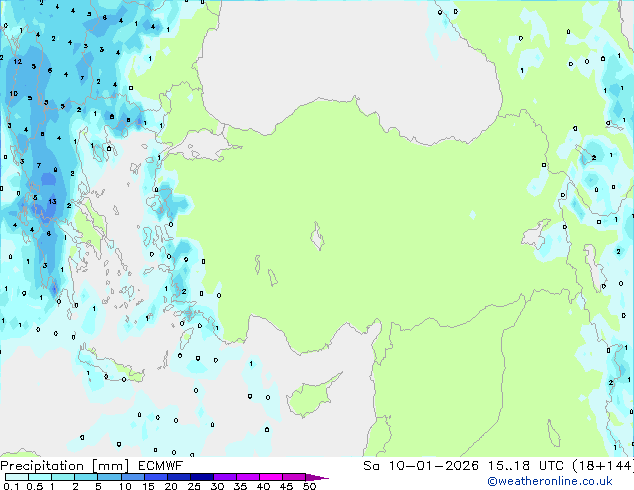Click the "ECMWF" model label
Screen dimensions: 634x490
tap(161, 466)
